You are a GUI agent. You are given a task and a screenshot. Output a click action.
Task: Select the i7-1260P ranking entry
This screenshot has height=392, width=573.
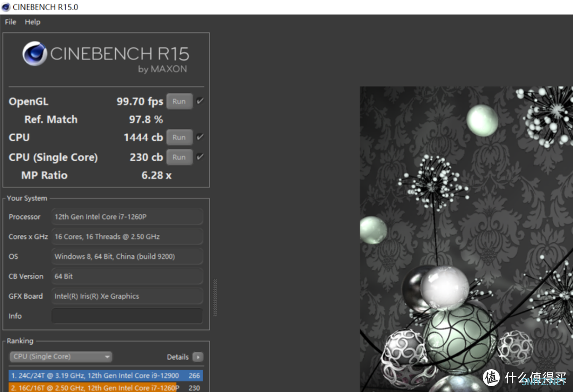[x=106, y=387]
